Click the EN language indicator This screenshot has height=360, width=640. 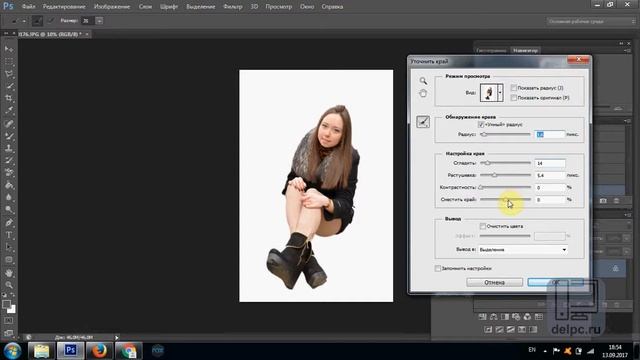(x=532, y=350)
